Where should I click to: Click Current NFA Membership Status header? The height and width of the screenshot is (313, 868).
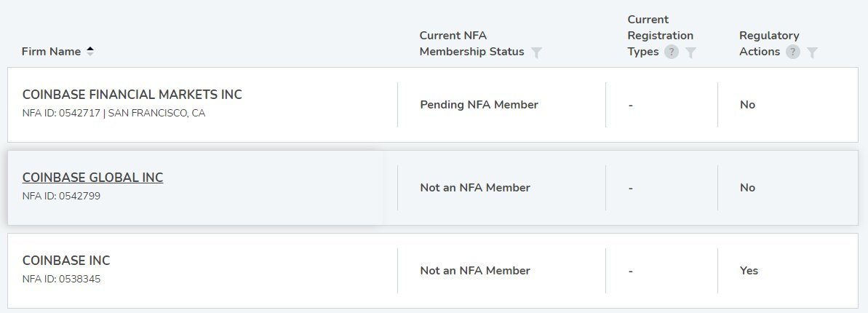[x=471, y=44]
